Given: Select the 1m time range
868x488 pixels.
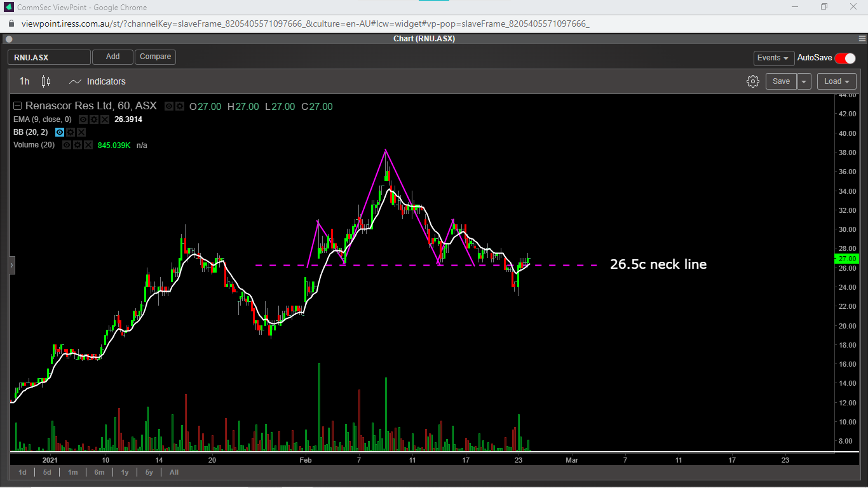Looking at the screenshot, I should click(x=73, y=472).
